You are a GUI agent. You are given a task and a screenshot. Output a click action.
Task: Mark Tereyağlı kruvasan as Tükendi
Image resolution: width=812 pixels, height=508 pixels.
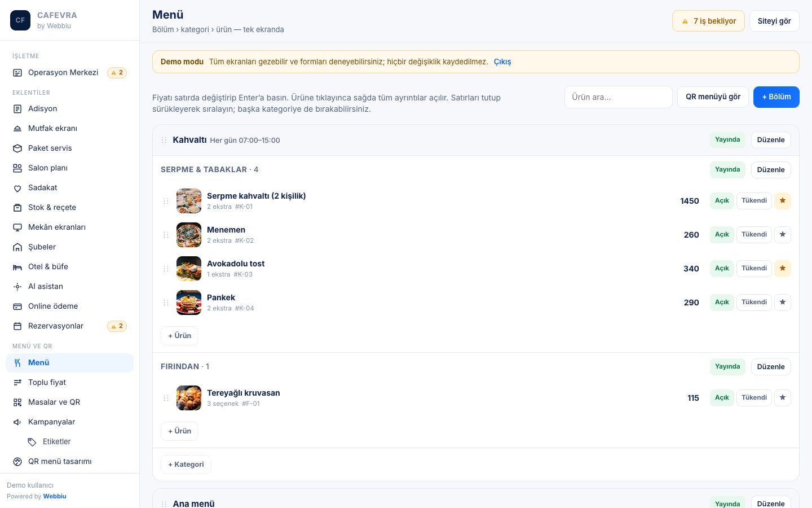(754, 398)
